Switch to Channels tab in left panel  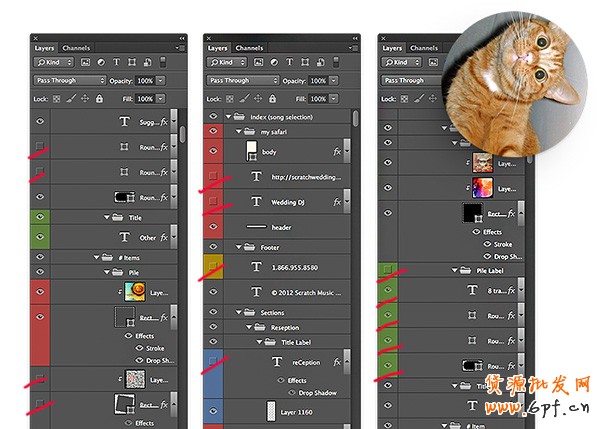pyautogui.click(x=76, y=48)
